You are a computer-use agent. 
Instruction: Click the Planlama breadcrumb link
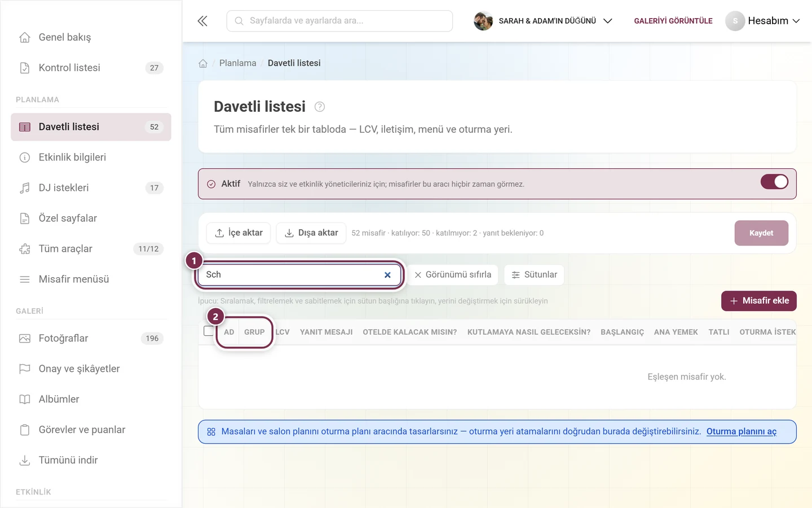237,63
